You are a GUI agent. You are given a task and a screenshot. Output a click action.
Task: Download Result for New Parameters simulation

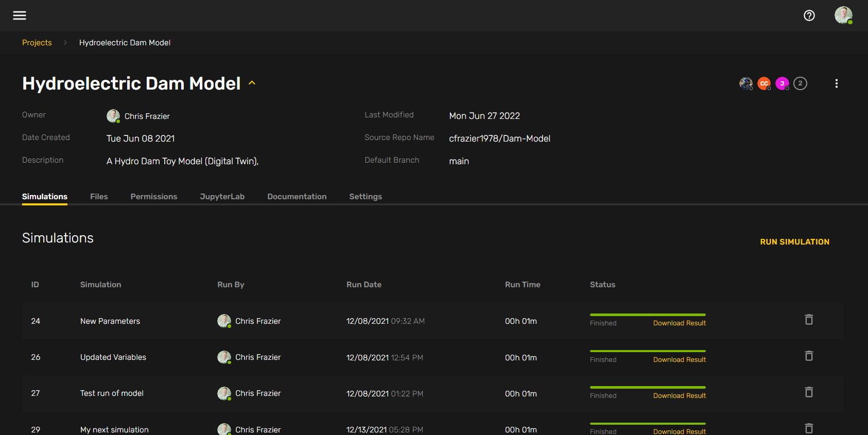tap(680, 323)
